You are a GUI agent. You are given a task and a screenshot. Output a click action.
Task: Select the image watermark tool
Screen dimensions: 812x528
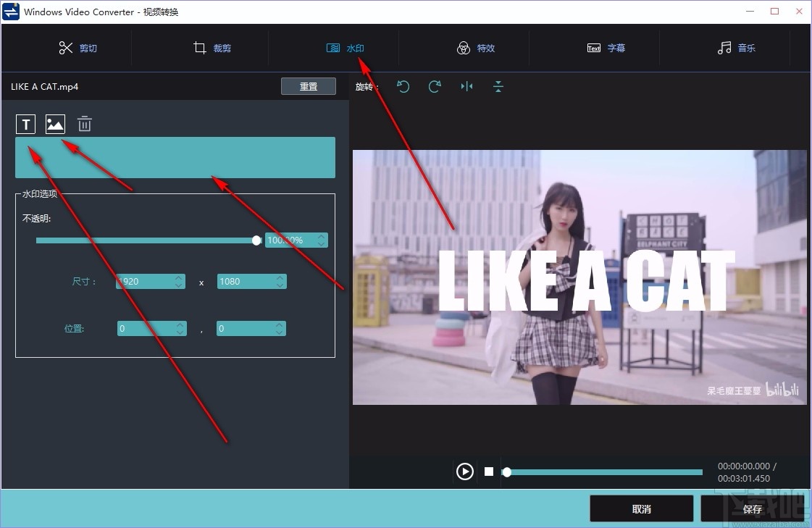click(x=55, y=124)
